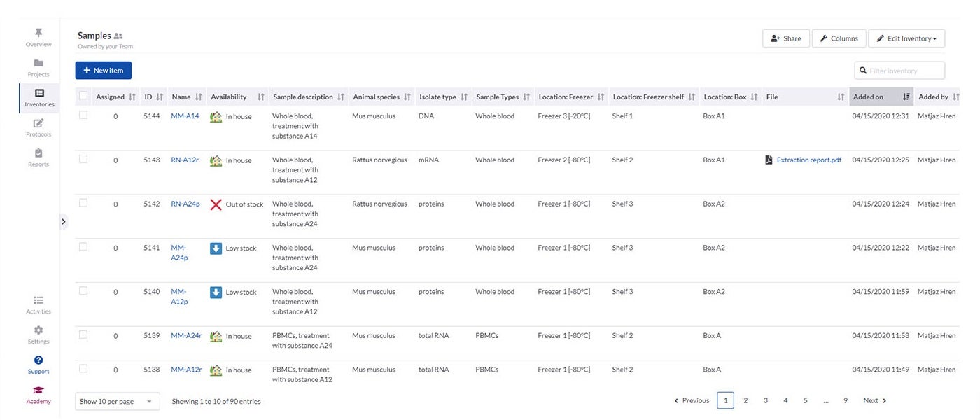Open Support help icon
980x420 pixels.
[x=38, y=361]
